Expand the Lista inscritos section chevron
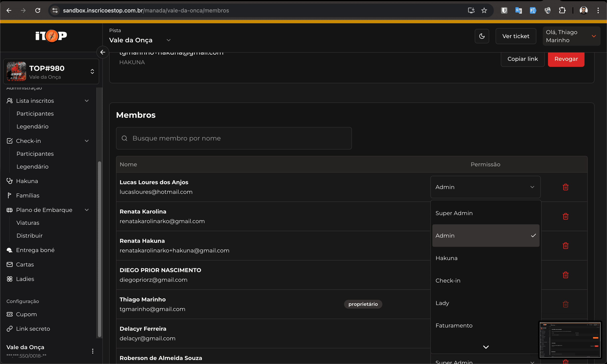Image resolution: width=607 pixels, height=364 pixels. click(87, 101)
